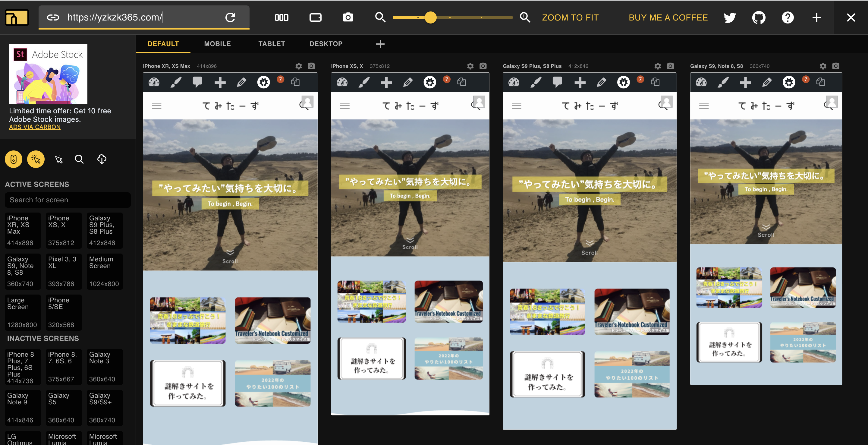Click the brush customize icon in iPhone XR pane
The image size is (868, 445).
(x=176, y=82)
